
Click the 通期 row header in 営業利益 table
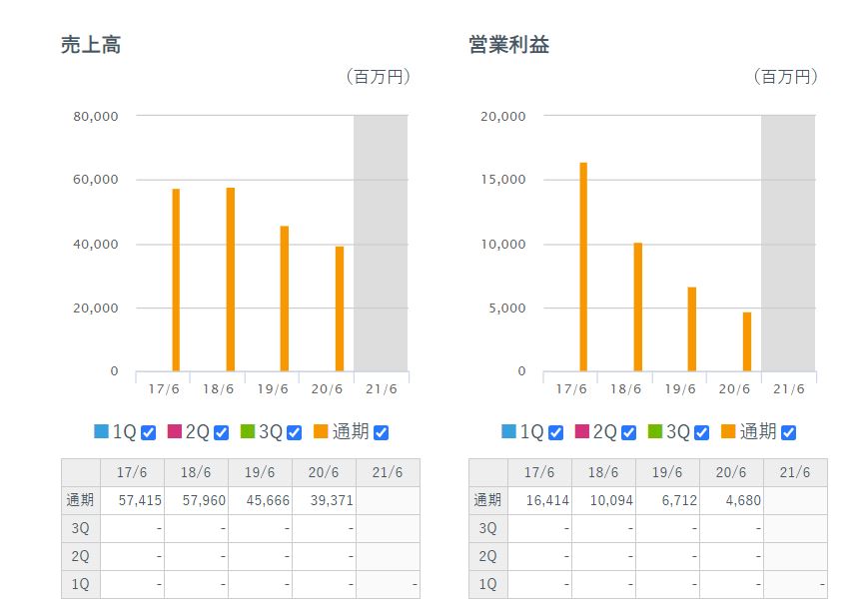[x=488, y=500]
